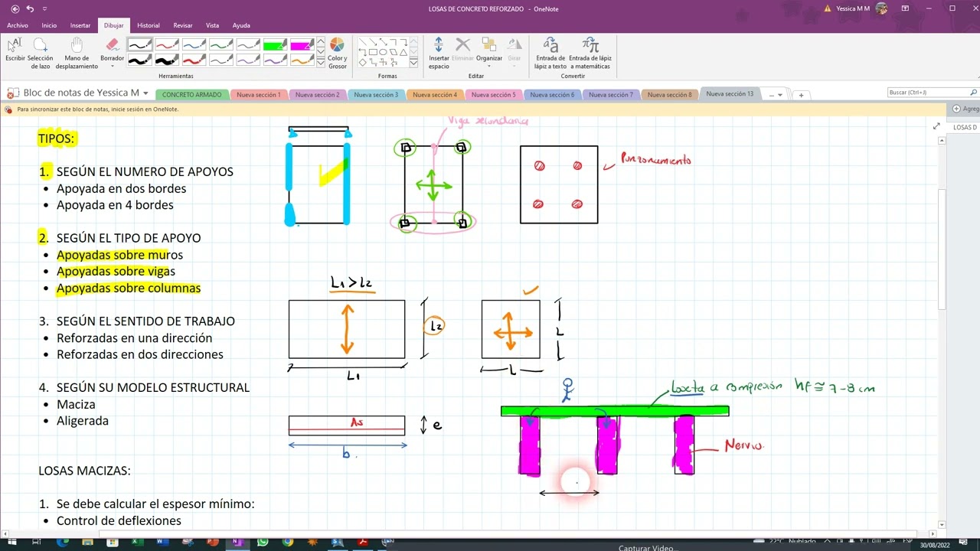This screenshot has width=980, height=551.
Task: Click the text 'Apoyada en 4 bordes'
Action: [x=115, y=205]
